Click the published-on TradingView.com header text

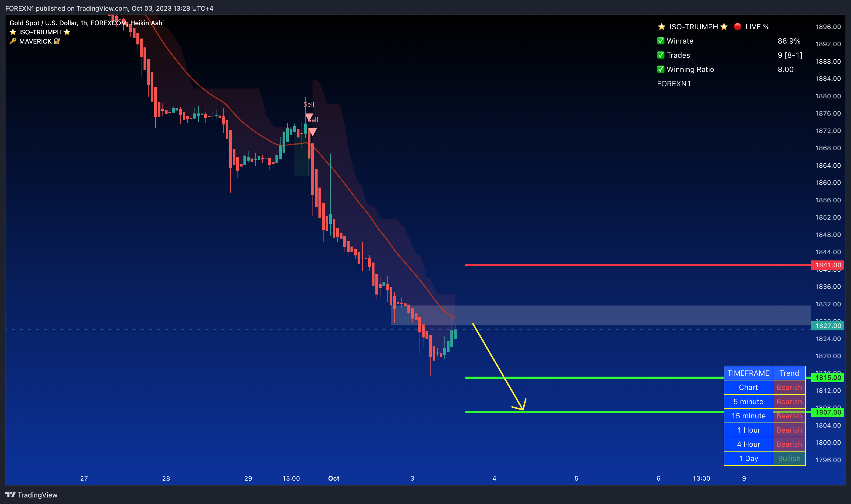(x=109, y=8)
